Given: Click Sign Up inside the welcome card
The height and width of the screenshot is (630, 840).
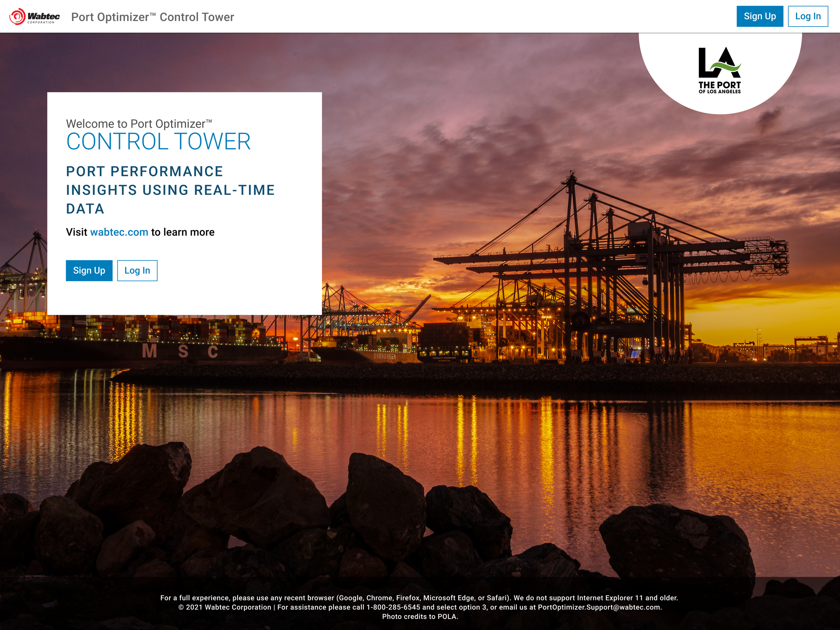Looking at the screenshot, I should coord(89,270).
